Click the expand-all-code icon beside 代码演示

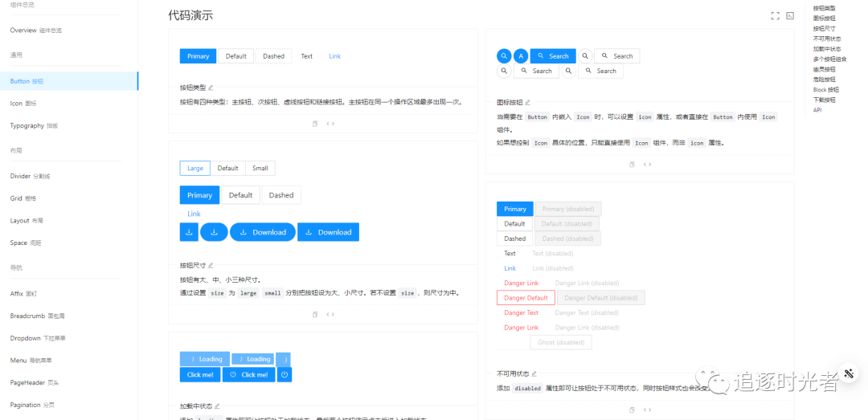click(x=775, y=16)
